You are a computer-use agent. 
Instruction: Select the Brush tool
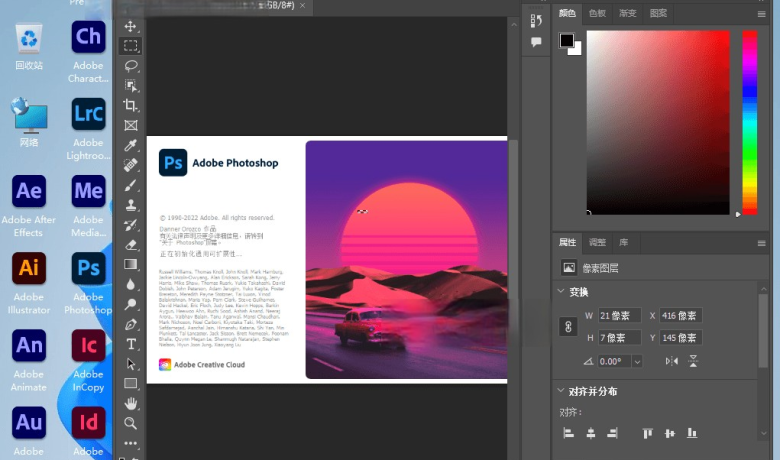[131, 185]
